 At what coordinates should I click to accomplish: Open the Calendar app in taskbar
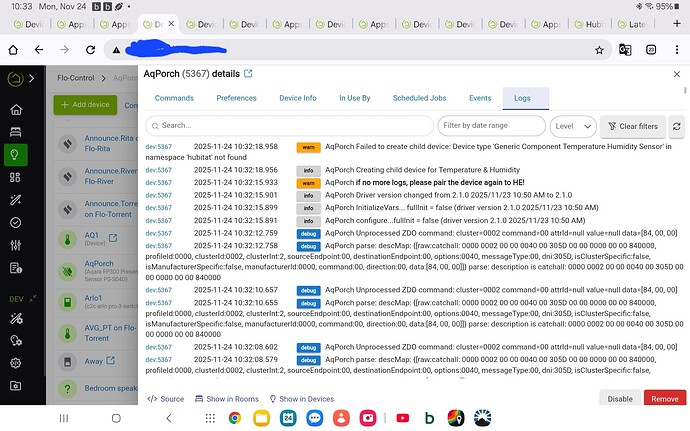pyautogui.click(x=288, y=418)
